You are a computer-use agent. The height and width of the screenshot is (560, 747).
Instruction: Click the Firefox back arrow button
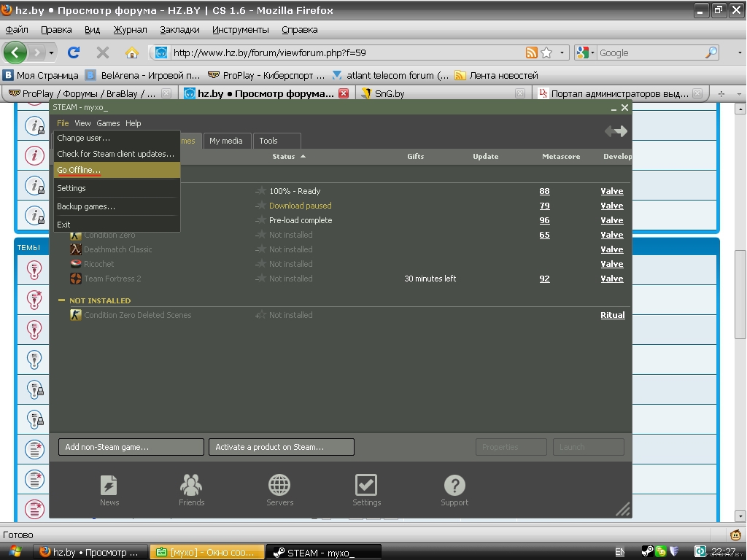(x=15, y=52)
